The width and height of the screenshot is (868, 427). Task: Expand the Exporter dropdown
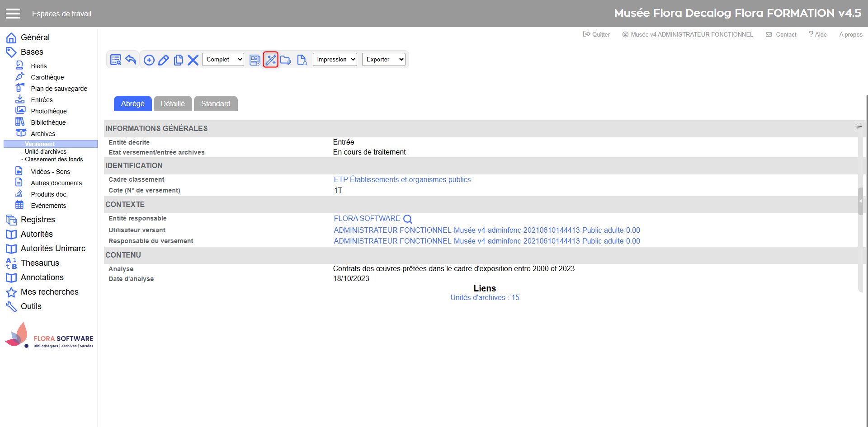383,60
